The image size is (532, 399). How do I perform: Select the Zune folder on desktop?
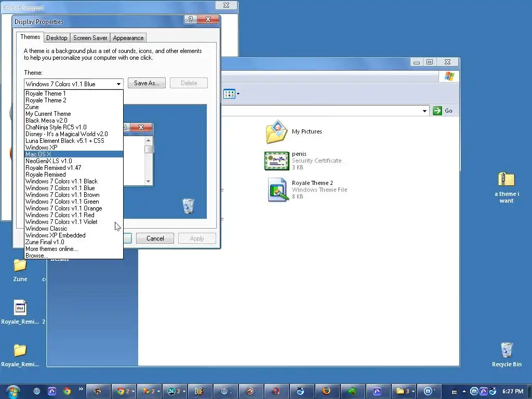point(20,270)
